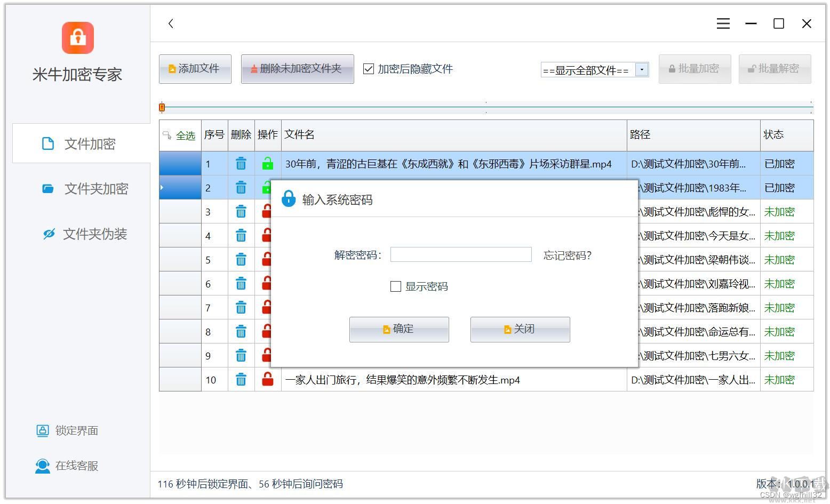Click the 米牛加密专家 app logo
Viewport: 830px width, 504px height.
click(x=77, y=38)
